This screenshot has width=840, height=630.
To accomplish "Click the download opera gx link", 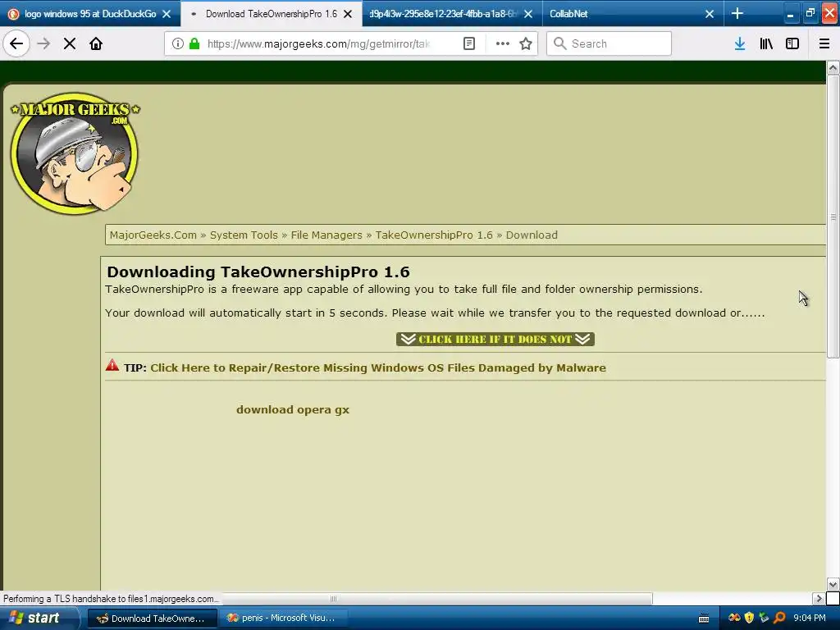I will pyautogui.click(x=293, y=410).
